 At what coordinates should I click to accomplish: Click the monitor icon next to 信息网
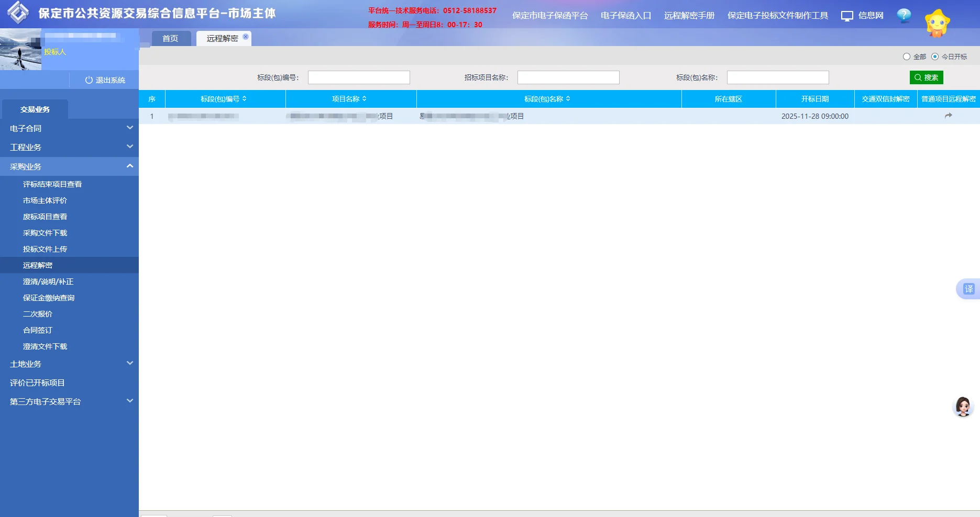pos(847,16)
